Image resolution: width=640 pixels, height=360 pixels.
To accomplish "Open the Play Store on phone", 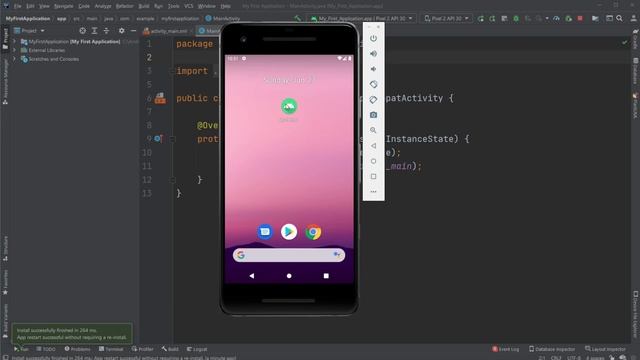I will (x=289, y=232).
